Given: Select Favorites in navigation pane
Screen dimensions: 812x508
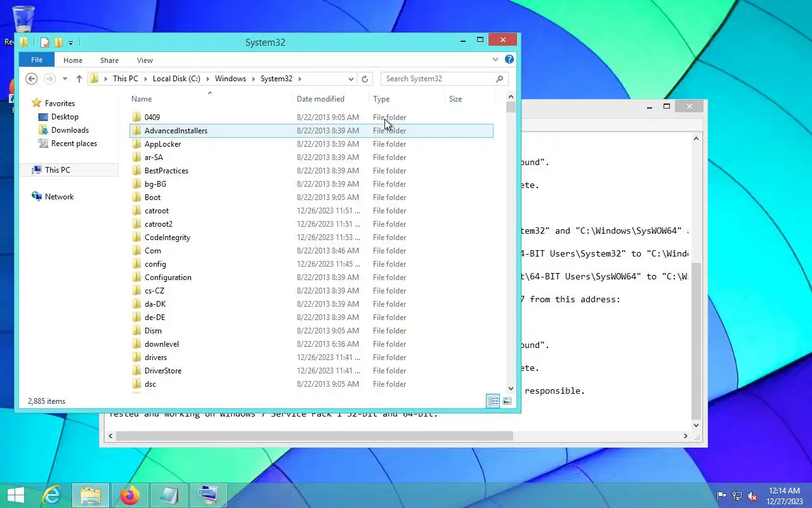Looking at the screenshot, I should click(60, 104).
